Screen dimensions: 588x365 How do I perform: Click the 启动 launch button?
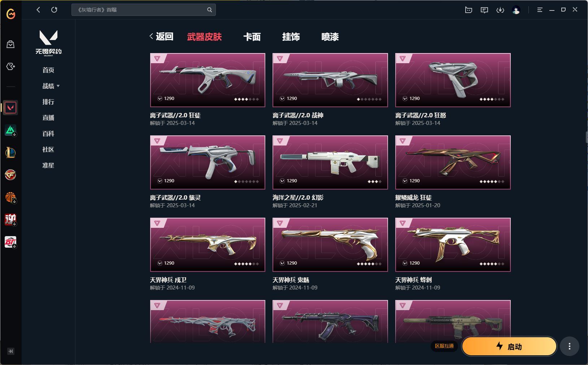509,347
